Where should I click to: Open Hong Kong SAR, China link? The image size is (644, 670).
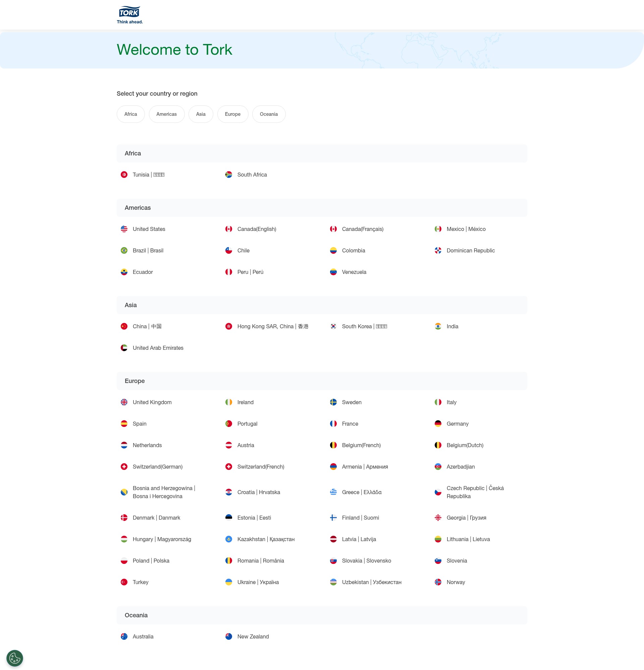point(273,327)
